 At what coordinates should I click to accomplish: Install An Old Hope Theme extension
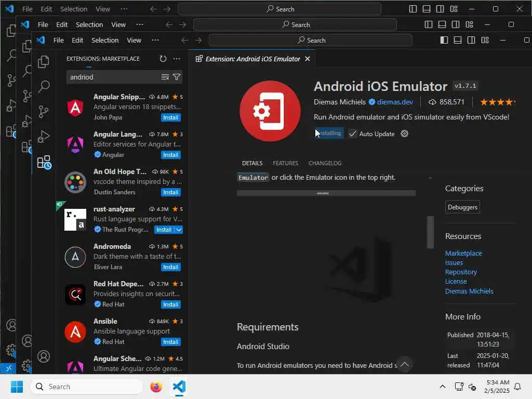(170, 192)
